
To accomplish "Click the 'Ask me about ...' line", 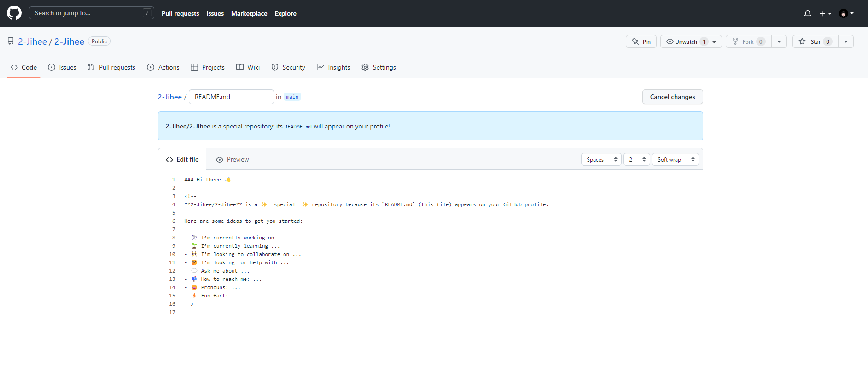I will 217,271.
